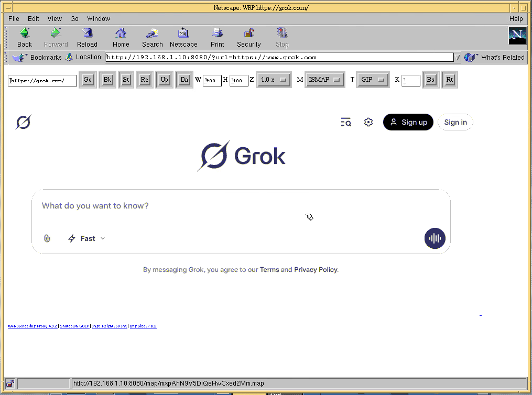Click the Sign up button
The height and width of the screenshot is (395, 532).
click(x=408, y=122)
